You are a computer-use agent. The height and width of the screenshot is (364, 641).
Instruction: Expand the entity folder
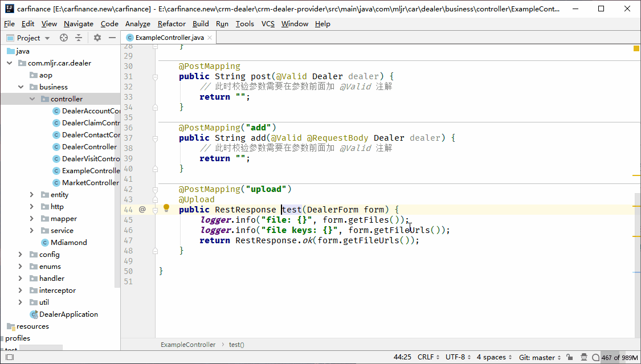(32, 195)
